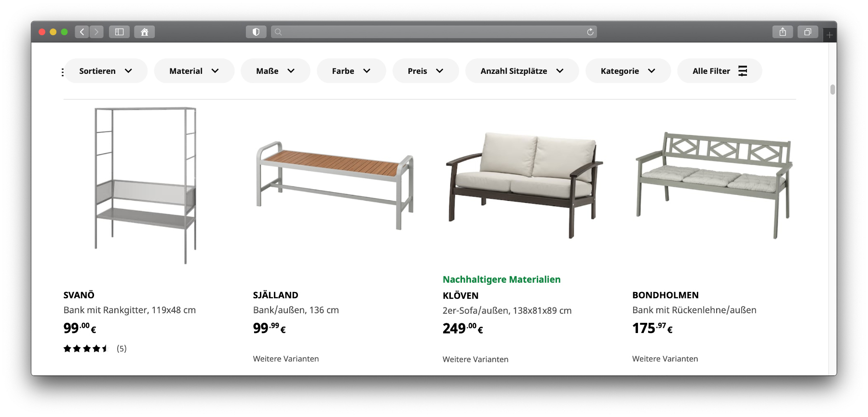Expand the Sortieren dropdown
868x417 pixels.
point(106,71)
